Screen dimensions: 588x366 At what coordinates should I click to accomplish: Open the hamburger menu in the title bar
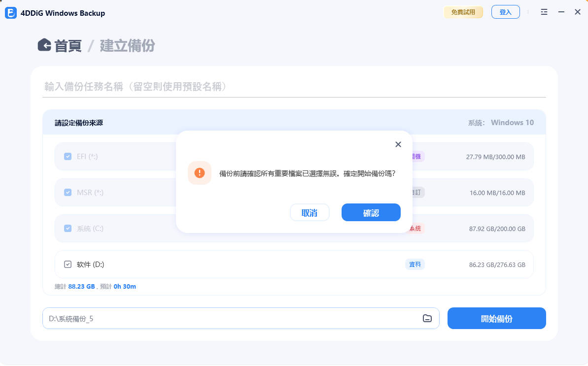544,12
